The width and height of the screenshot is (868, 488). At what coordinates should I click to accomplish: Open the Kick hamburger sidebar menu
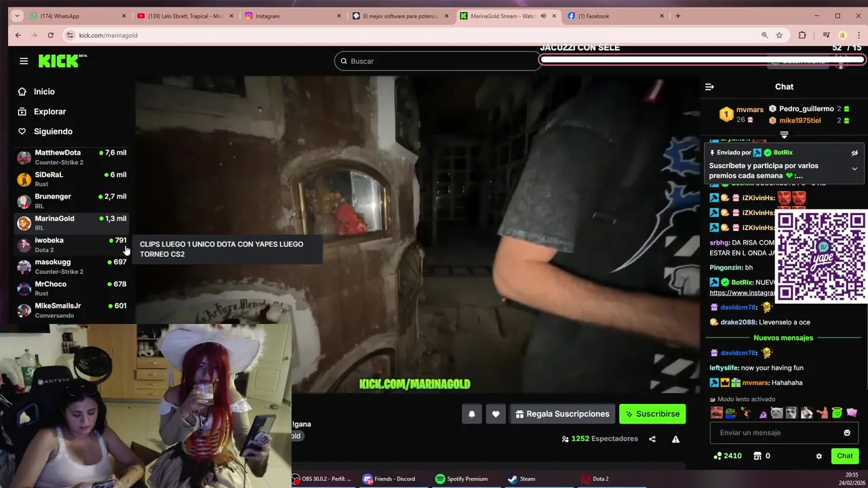[24, 61]
